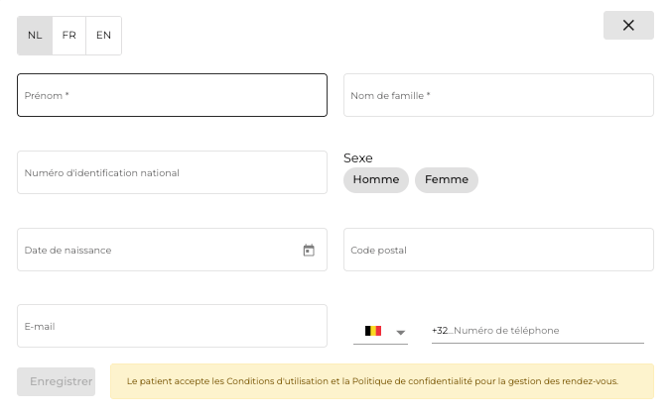Click the Nom de famille field
This screenshot has width=670, height=413.
point(498,95)
